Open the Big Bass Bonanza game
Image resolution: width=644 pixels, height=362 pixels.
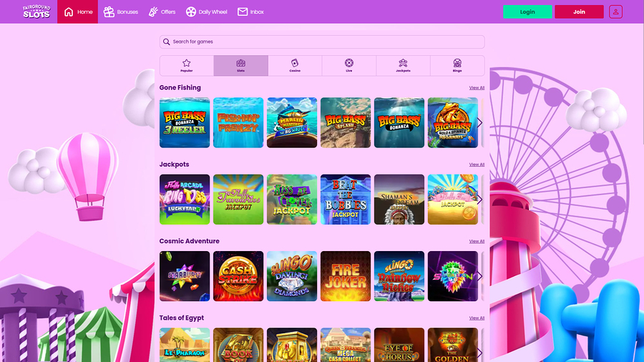coord(399,123)
